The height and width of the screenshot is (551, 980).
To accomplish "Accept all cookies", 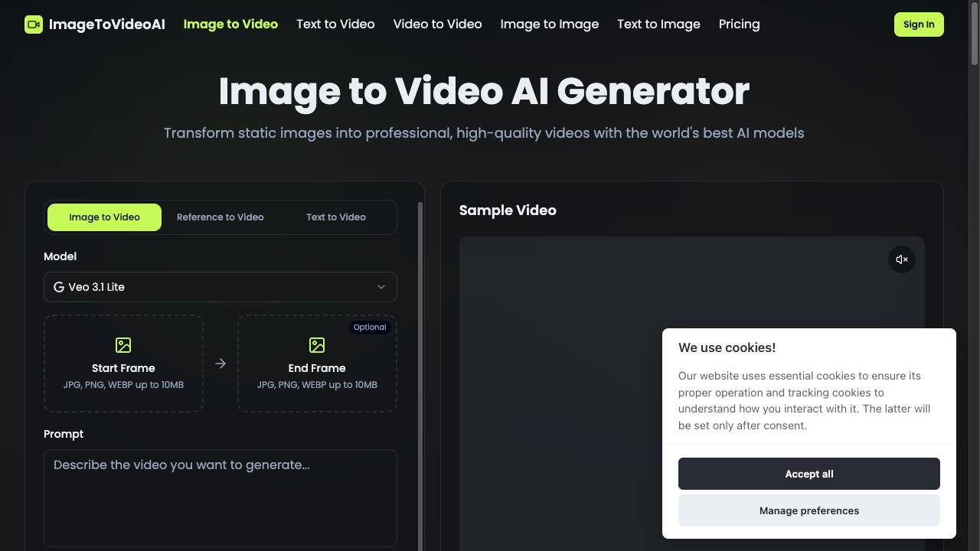I will 809,474.
